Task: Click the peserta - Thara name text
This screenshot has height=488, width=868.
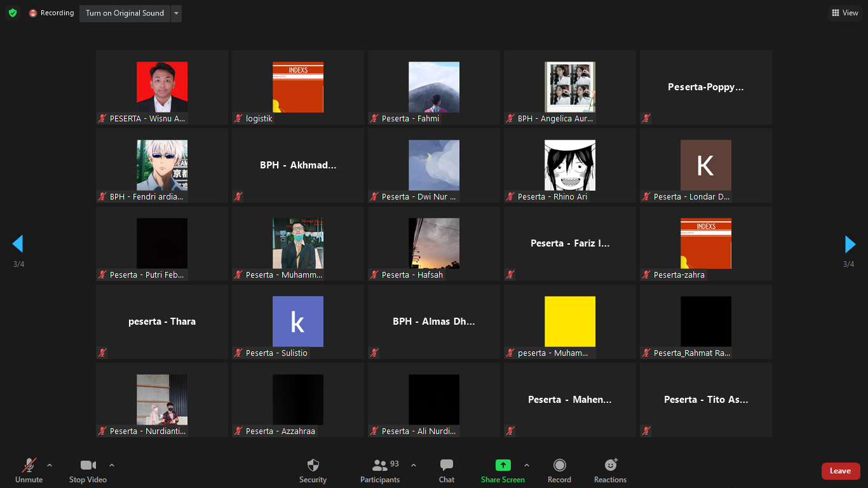Action: pos(162,322)
